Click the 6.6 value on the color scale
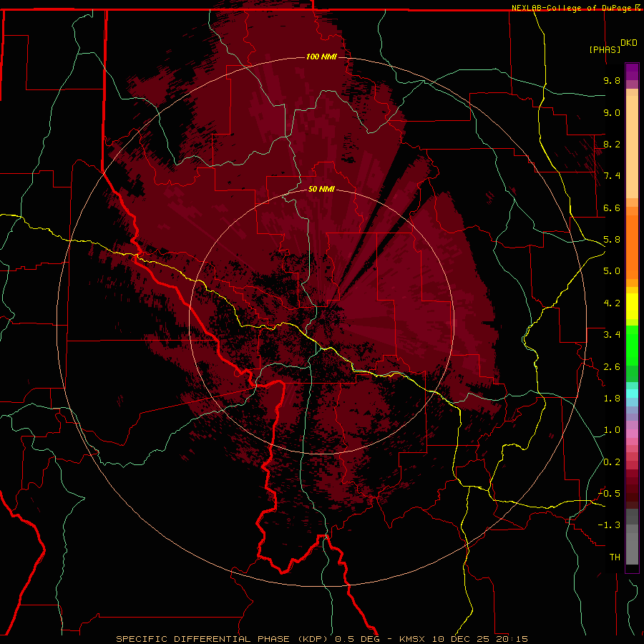The image size is (644, 644). [612, 208]
